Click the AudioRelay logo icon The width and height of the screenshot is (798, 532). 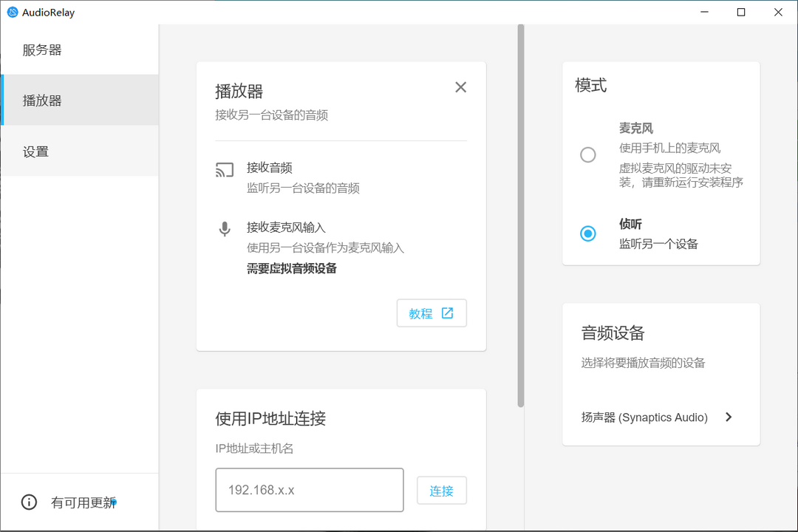click(13, 12)
